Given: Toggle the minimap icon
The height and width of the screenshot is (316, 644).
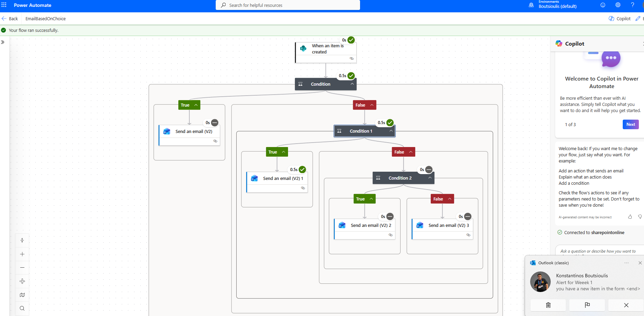Looking at the screenshot, I should pyautogui.click(x=22, y=295).
